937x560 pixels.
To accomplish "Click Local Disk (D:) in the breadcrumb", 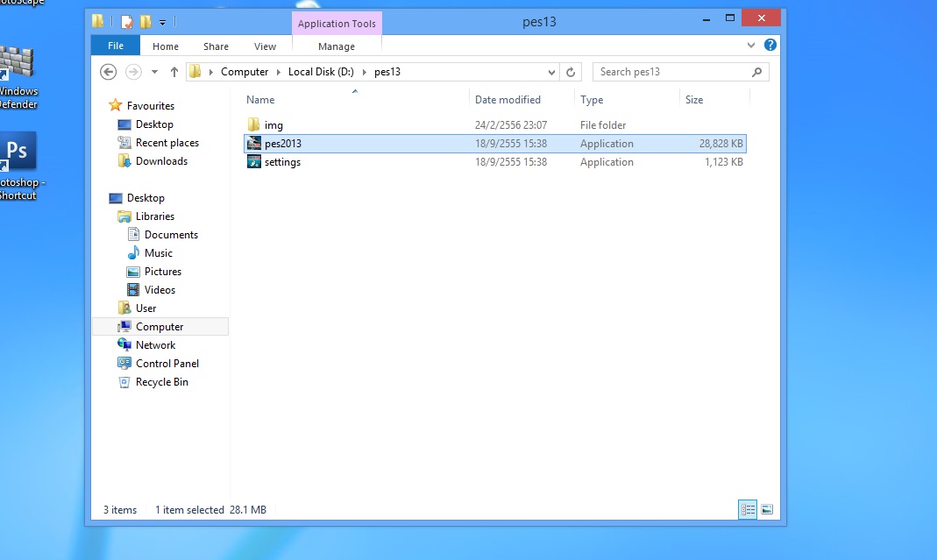I will click(x=321, y=72).
